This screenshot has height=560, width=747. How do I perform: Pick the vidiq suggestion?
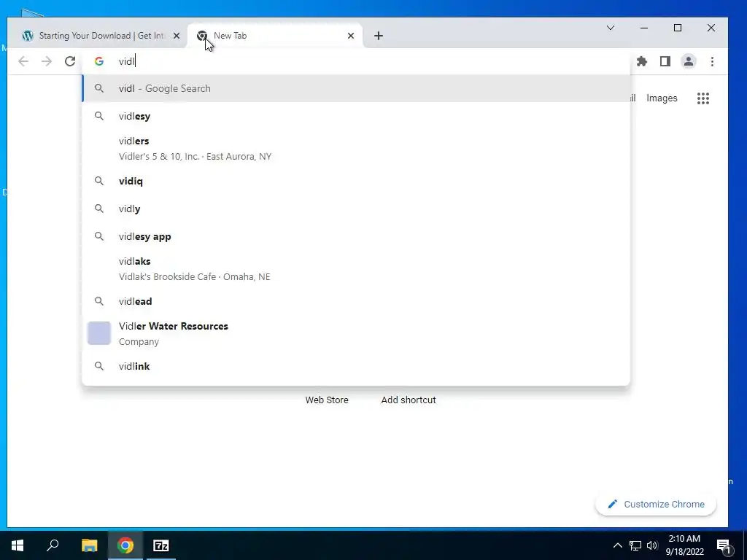coord(356,181)
